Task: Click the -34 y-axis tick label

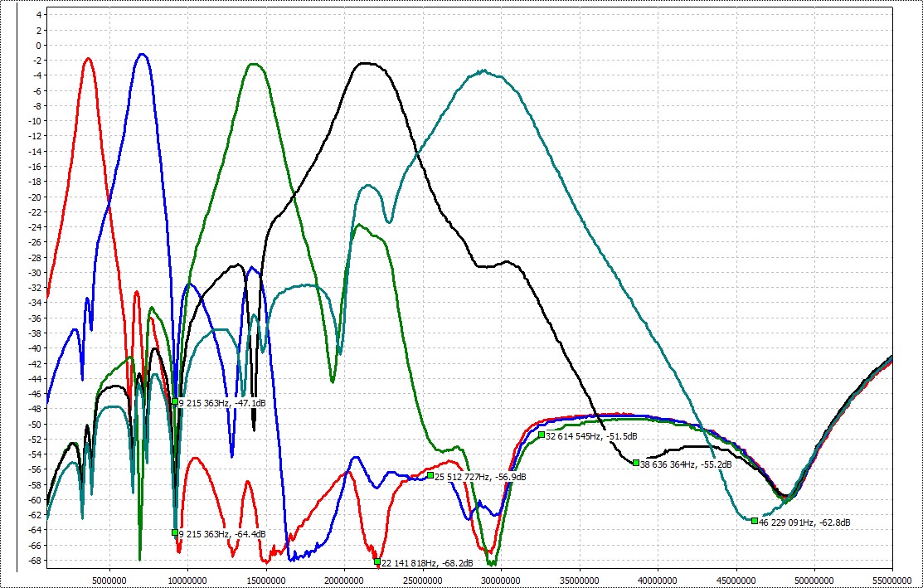Action: point(32,303)
